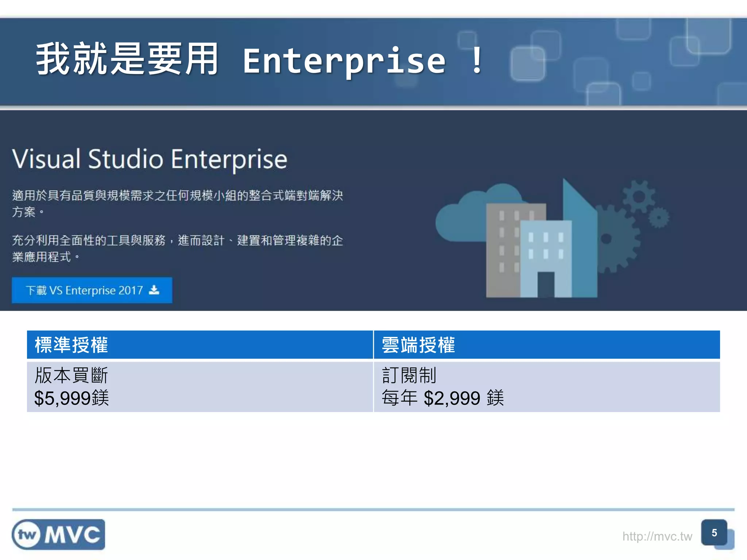Select the 版本買斷 cell text
This screenshot has width=747, height=560.
pos(71,376)
